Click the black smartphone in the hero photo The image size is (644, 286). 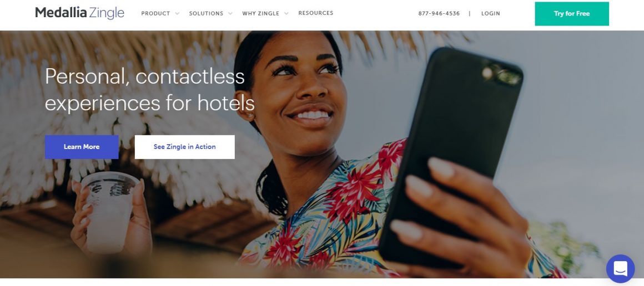click(450, 156)
